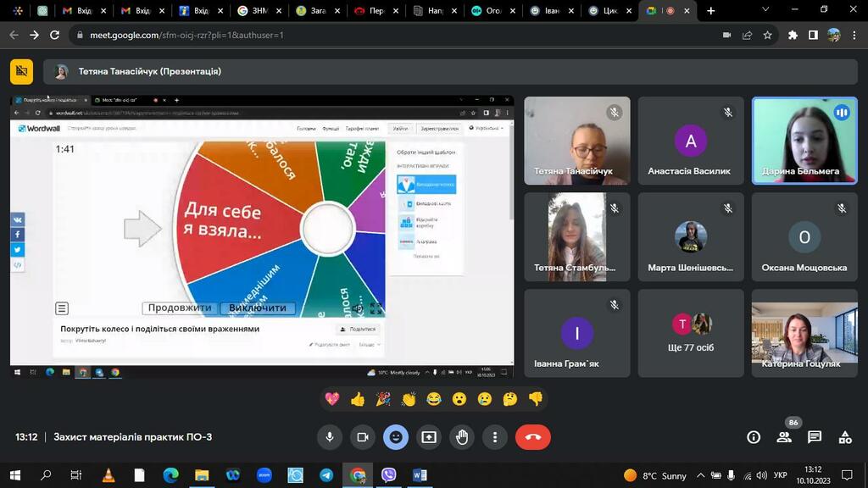Leave the call with red button

[x=532, y=437]
